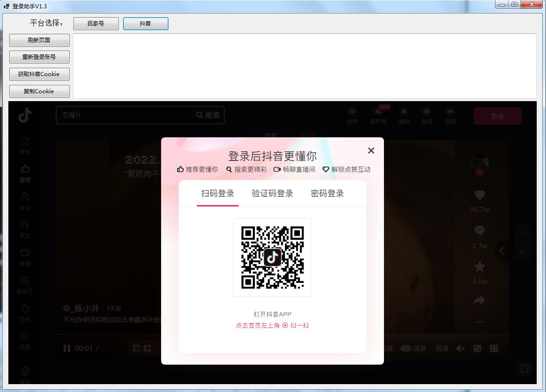Open the 通知 bell icon
Viewport: 546px width, 392px height.
(x=404, y=116)
